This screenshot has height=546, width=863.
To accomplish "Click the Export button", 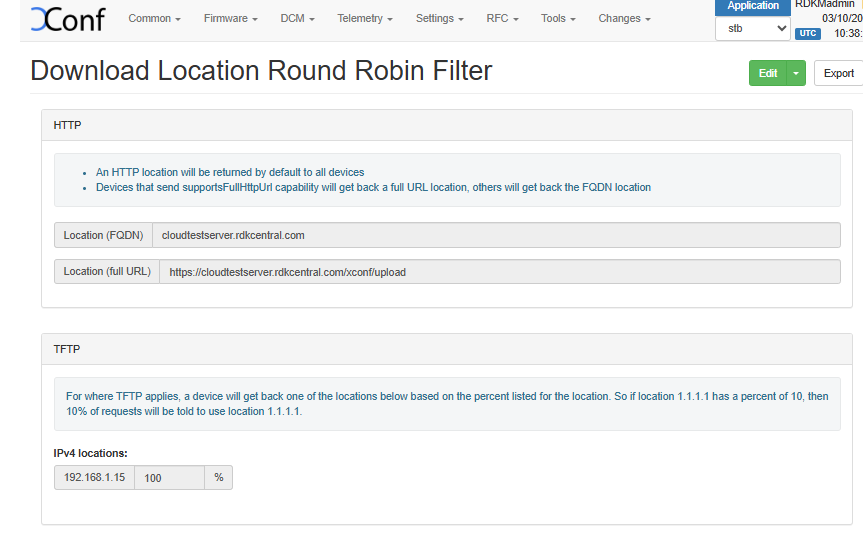I will pyautogui.click(x=838, y=73).
